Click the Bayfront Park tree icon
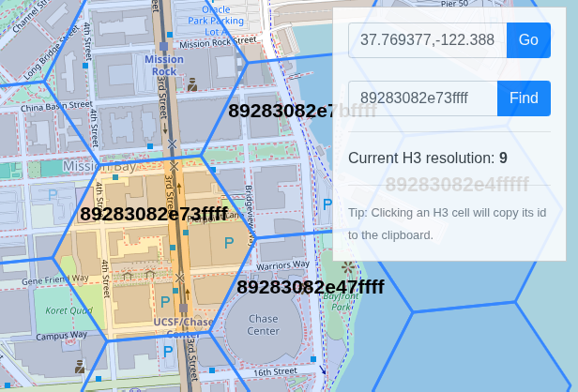 (349, 267)
